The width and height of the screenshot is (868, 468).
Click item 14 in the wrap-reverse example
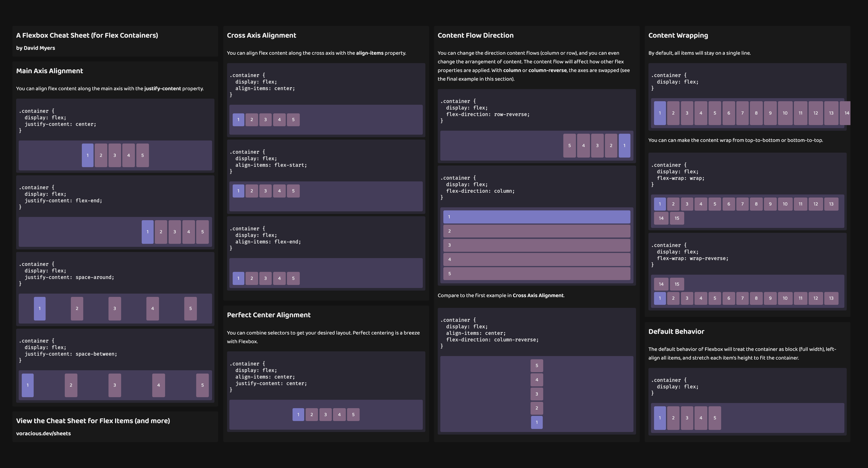tap(661, 284)
